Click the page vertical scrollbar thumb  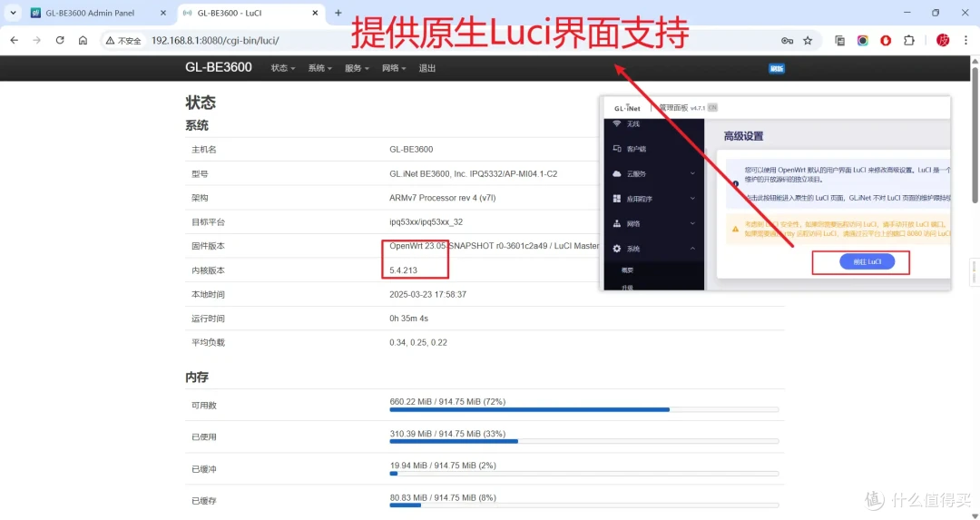(975, 134)
